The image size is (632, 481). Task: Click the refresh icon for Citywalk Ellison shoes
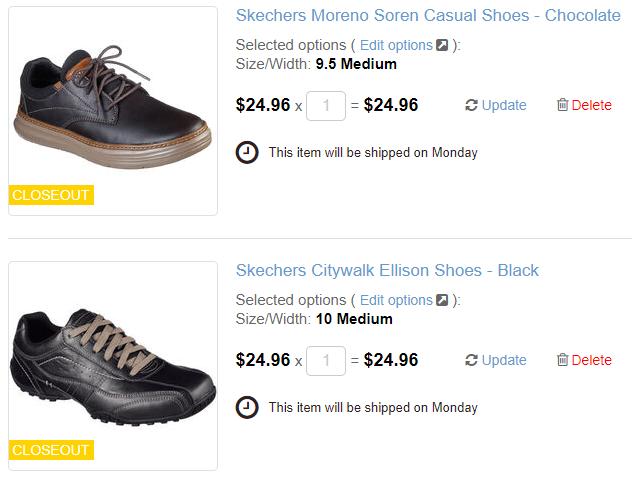[471, 360]
